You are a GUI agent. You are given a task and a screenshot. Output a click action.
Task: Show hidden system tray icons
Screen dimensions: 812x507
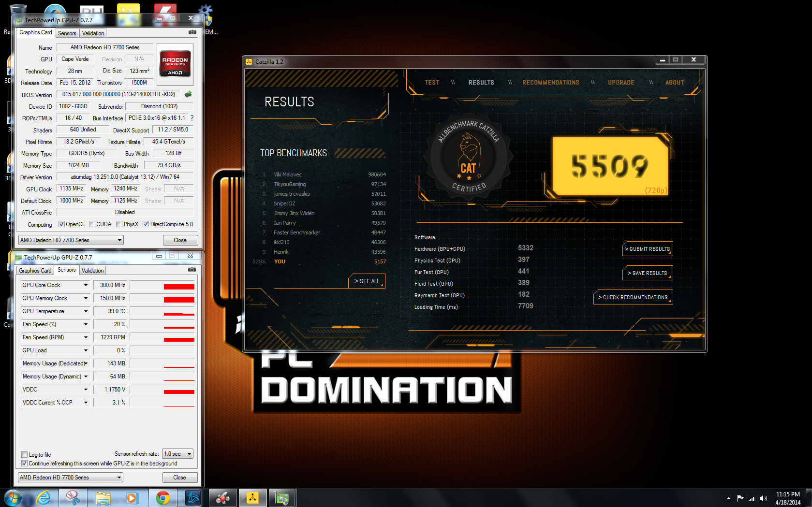click(x=728, y=498)
